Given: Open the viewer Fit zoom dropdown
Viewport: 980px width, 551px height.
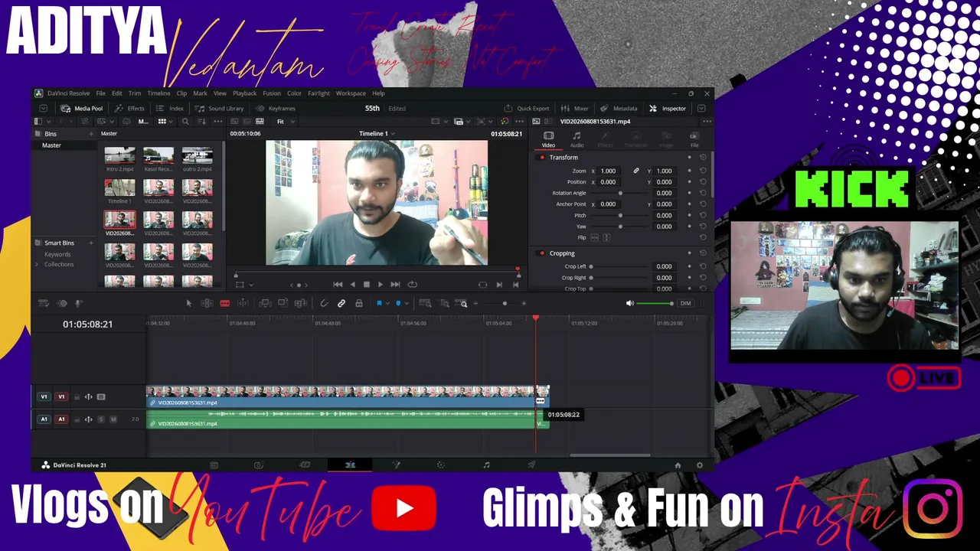Looking at the screenshot, I should pos(284,122).
